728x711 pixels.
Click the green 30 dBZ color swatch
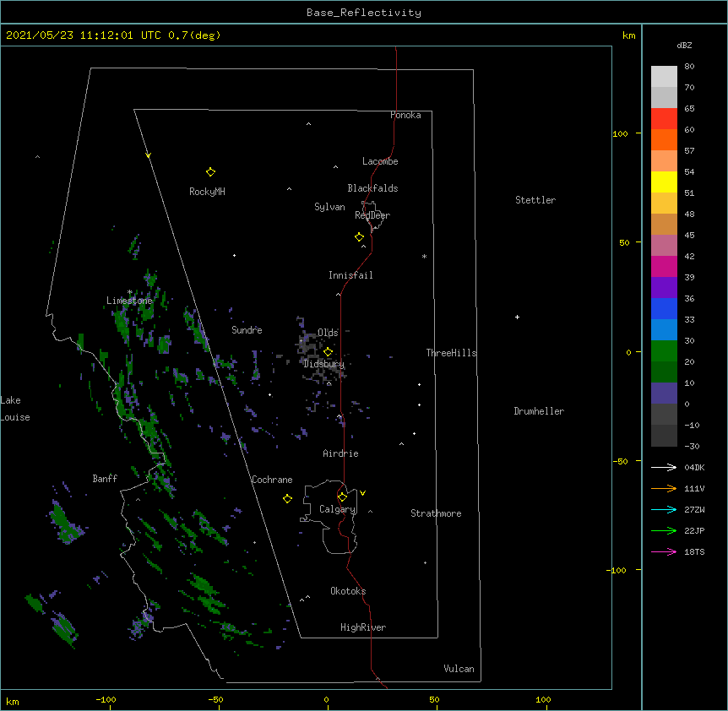click(664, 351)
